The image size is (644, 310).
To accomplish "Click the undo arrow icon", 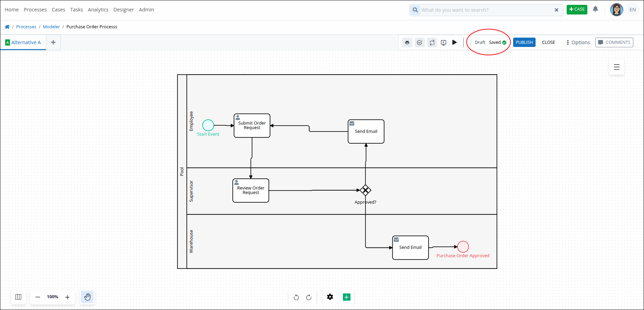I will [296, 297].
